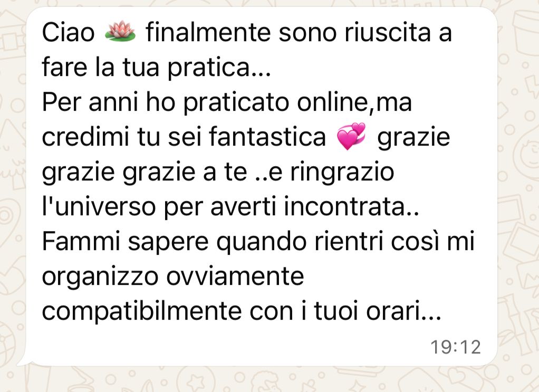Click the word pratica on the second line
The height and width of the screenshot is (392, 539).
(x=208, y=68)
